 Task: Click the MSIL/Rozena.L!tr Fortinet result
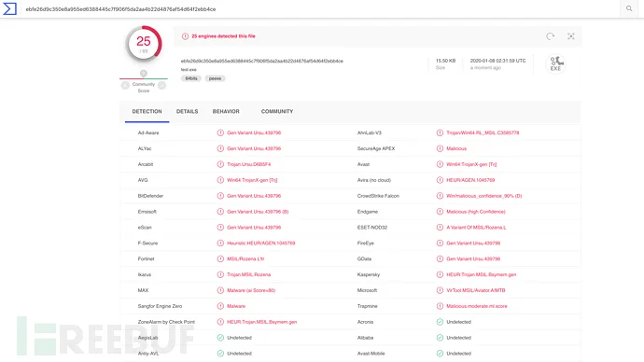tap(245, 259)
